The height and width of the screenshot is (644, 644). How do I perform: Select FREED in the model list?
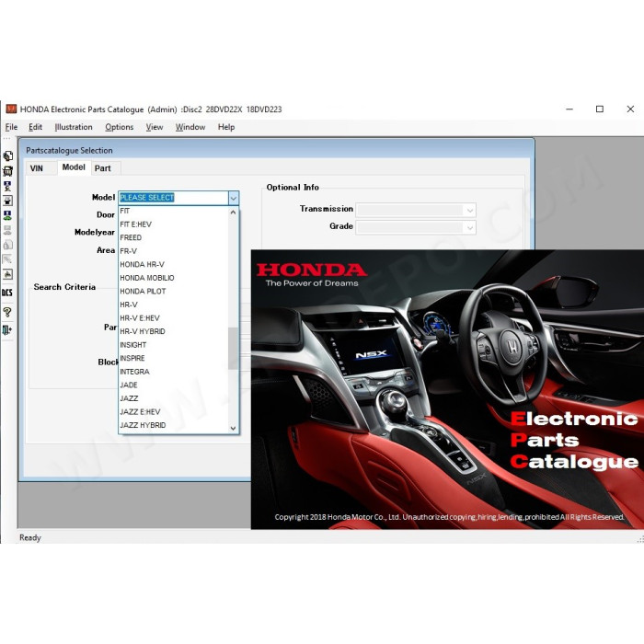(173, 237)
